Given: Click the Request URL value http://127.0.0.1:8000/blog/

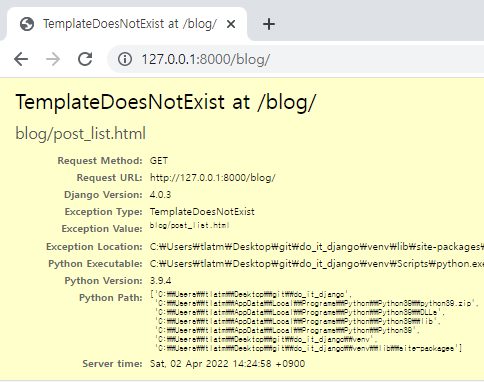Looking at the screenshot, I should pyautogui.click(x=213, y=178).
